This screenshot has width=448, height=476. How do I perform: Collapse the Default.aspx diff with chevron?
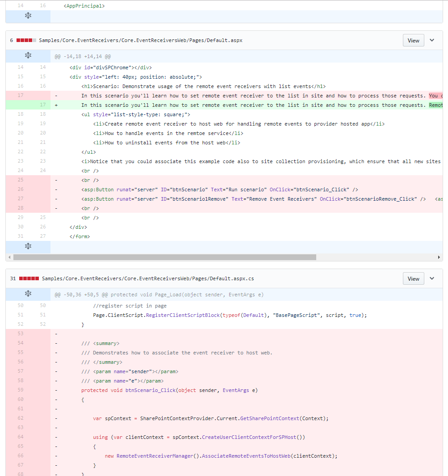pos(432,40)
